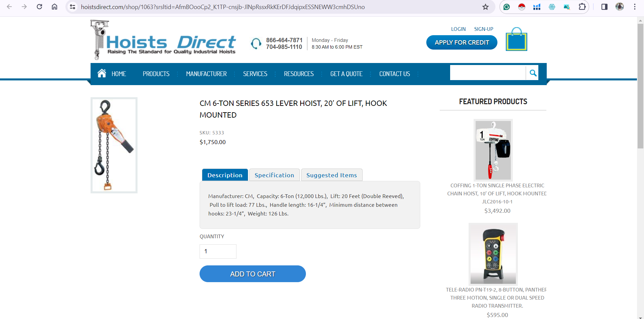644x319 pixels.
Task: Open the MANUFACTURER menu
Action: [206, 74]
